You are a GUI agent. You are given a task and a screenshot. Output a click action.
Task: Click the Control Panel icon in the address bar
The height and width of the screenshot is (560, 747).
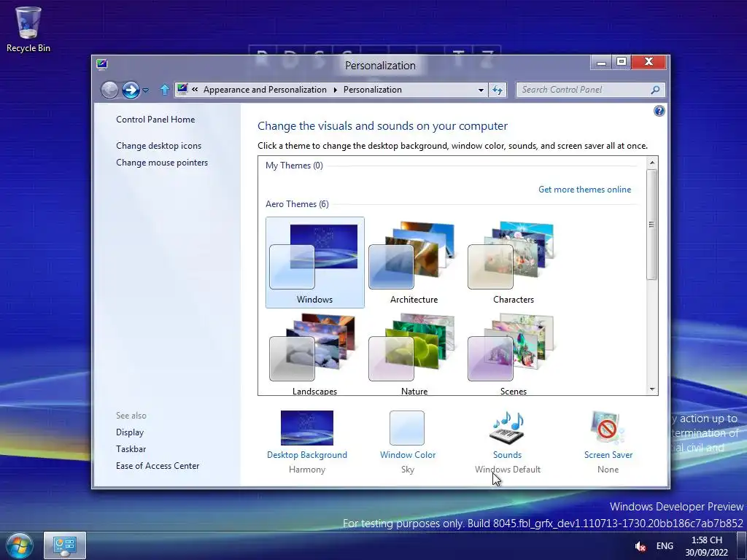(x=182, y=89)
